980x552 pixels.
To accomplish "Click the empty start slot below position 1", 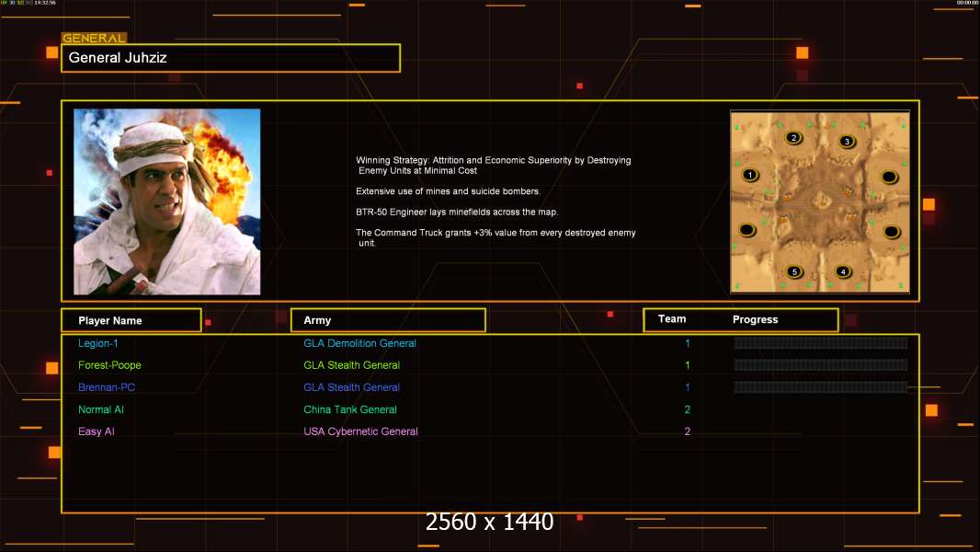I will [748, 229].
